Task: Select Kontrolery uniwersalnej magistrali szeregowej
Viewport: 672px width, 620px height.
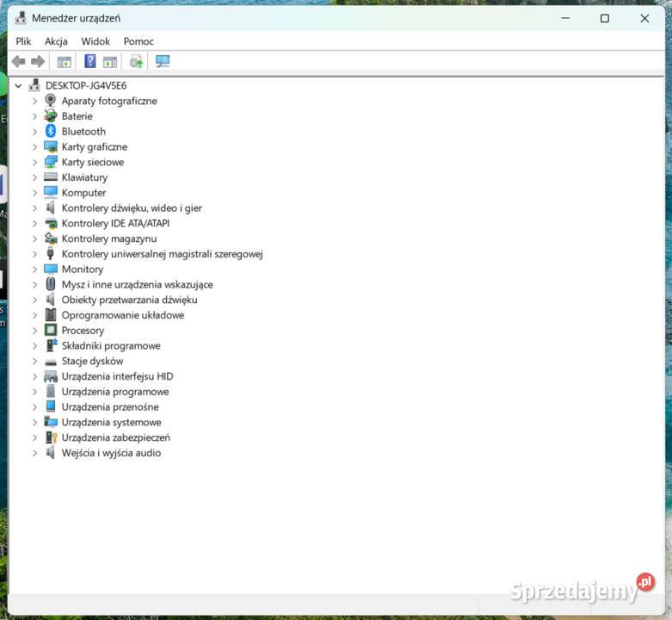Action: click(x=162, y=254)
